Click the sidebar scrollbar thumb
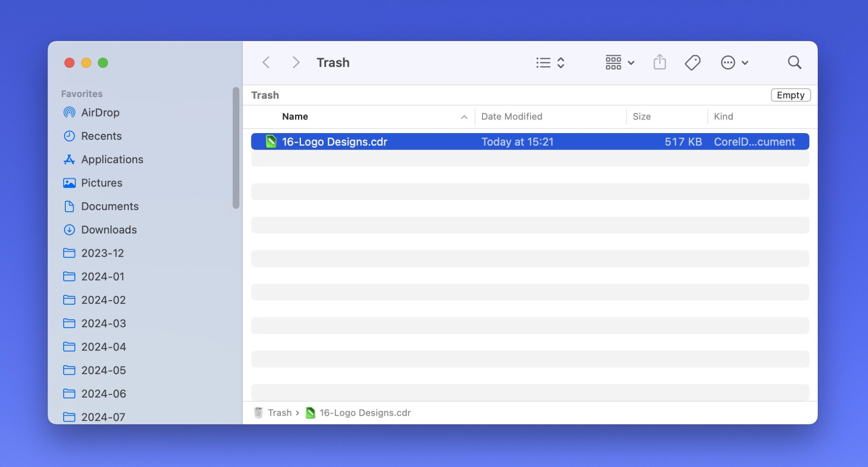The height and width of the screenshot is (467, 868). [x=236, y=148]
